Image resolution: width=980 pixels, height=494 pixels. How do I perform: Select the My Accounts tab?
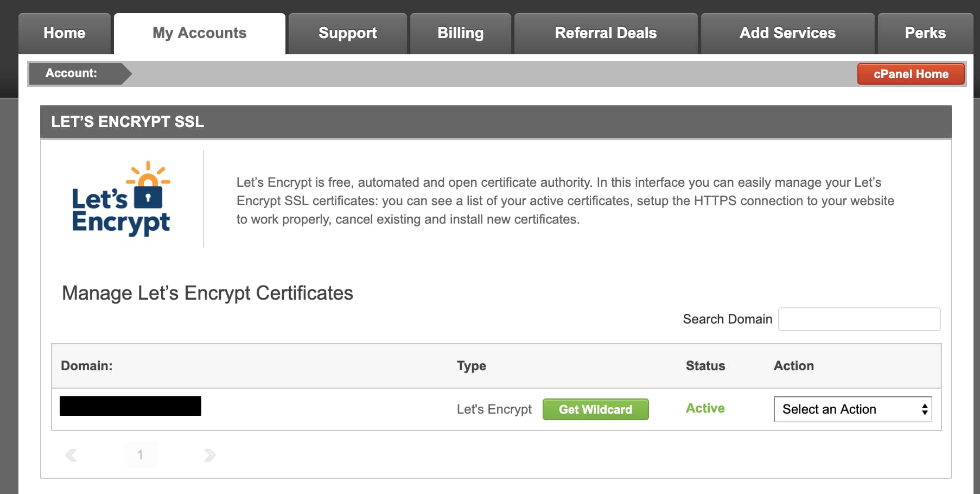[199, 33]
